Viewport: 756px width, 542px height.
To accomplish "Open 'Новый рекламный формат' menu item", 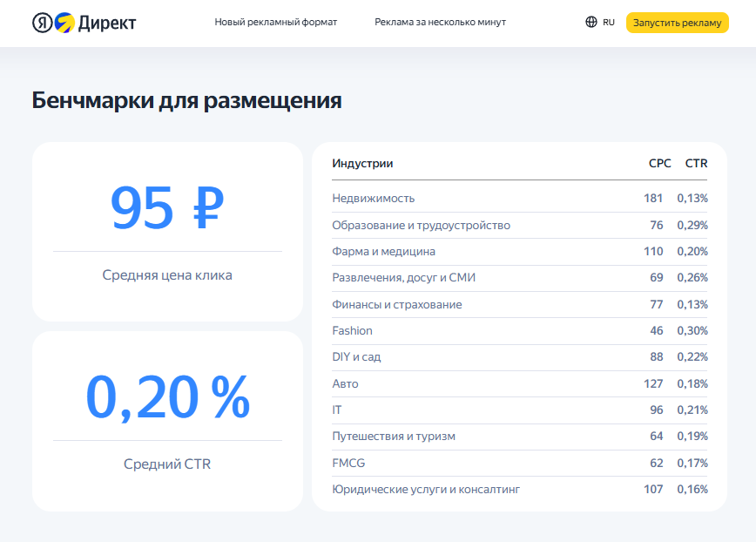I will tap(275, 23).
